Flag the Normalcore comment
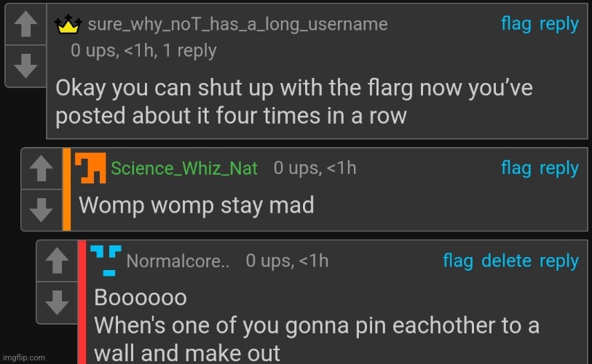Screen dimensions: 592x364 click(458, 261)
